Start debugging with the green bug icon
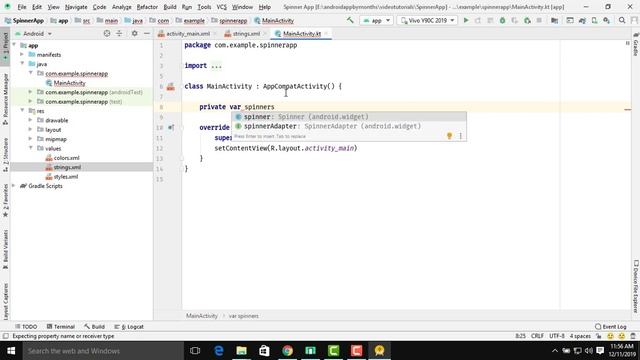Viewport: 640px width, 360px height. point(502,20)
